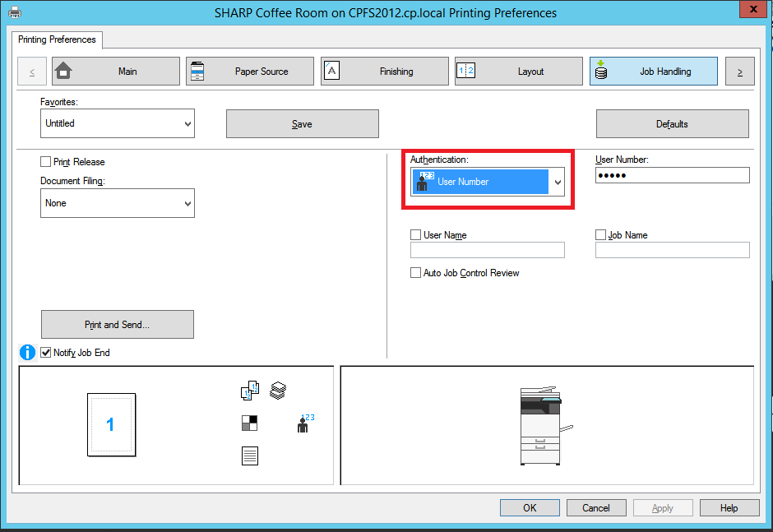Click the user authentication icon in preview
Viewport: 773px width, 532px height.
(x=305, y=423)
